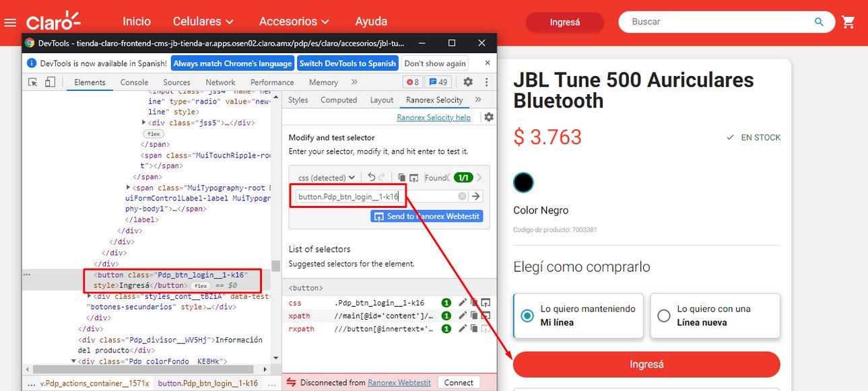Click the Buscar search field

click(x=727, y=22)
